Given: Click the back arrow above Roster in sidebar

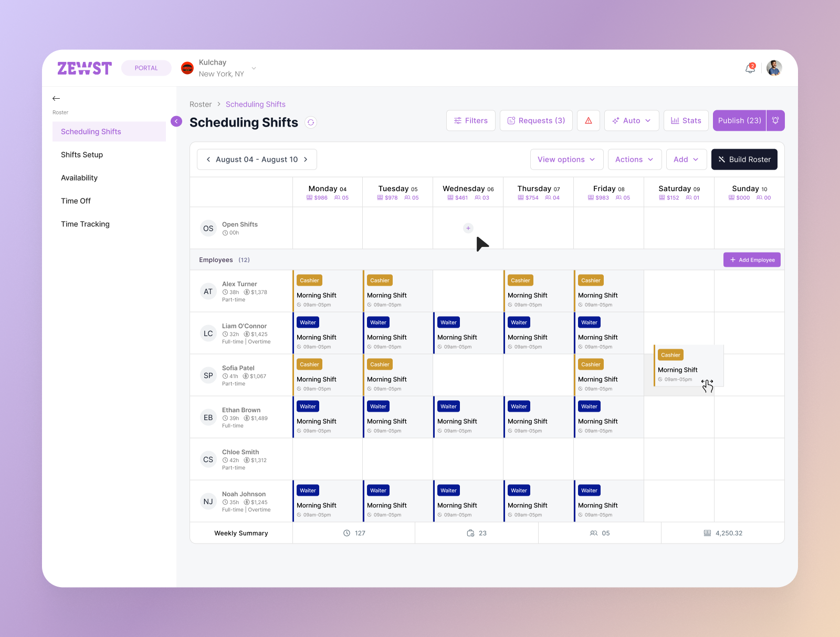Looking at the screenshot, I should click(x=56, y=98).
